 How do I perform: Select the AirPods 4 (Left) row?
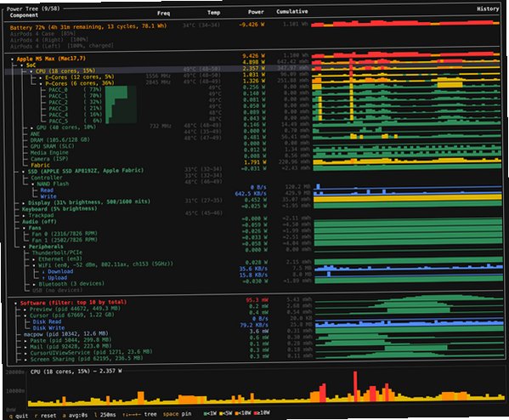(x=62, y=46)
